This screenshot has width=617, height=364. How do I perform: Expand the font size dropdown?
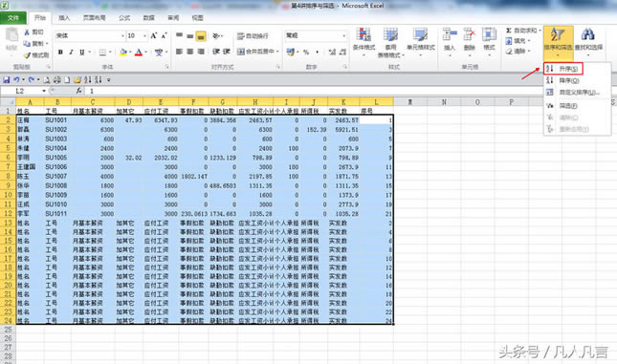pos(144,35)
